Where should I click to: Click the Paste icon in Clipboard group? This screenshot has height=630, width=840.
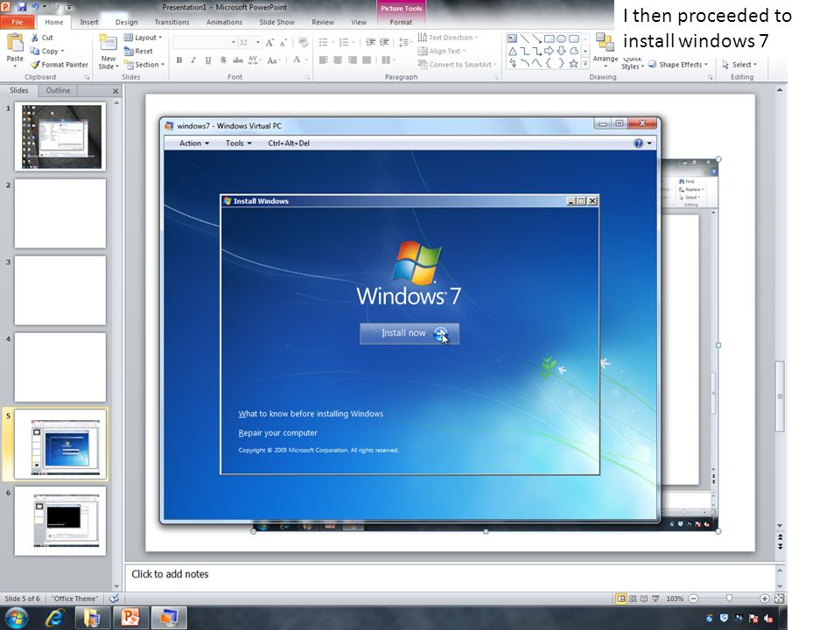coord(15,43)
